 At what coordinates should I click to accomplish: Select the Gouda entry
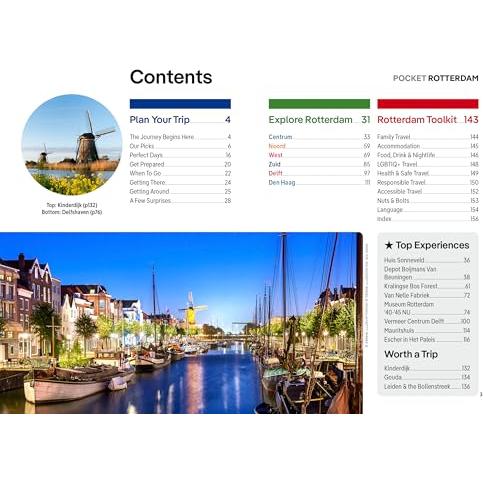[x=427, y=377]
